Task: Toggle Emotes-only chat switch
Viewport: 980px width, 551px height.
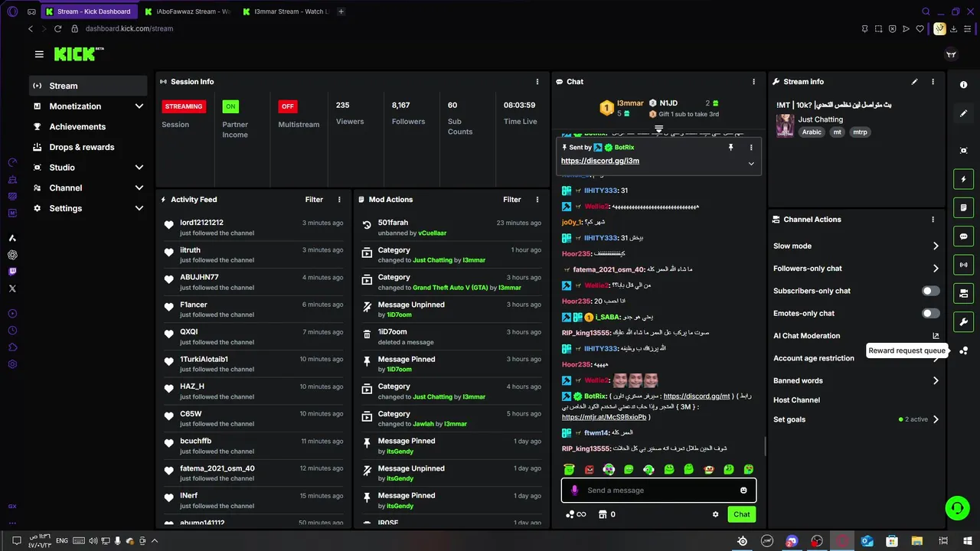Action: click(x=930, y=313)
